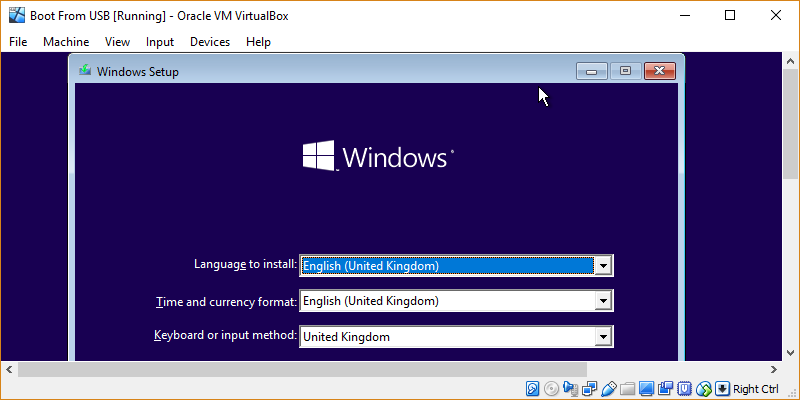This screenshot has height=400, width=800.
Task: Click the vertical scrollbar down arrow
Action: (x=791, y=353)
